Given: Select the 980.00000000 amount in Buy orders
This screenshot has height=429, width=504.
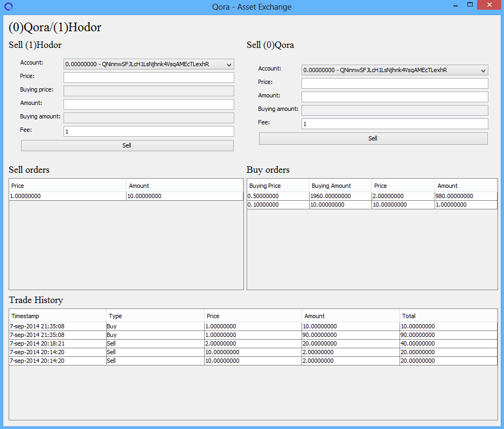Looking at the screenshot, I should pyautogui.click(x=466, y=196).
